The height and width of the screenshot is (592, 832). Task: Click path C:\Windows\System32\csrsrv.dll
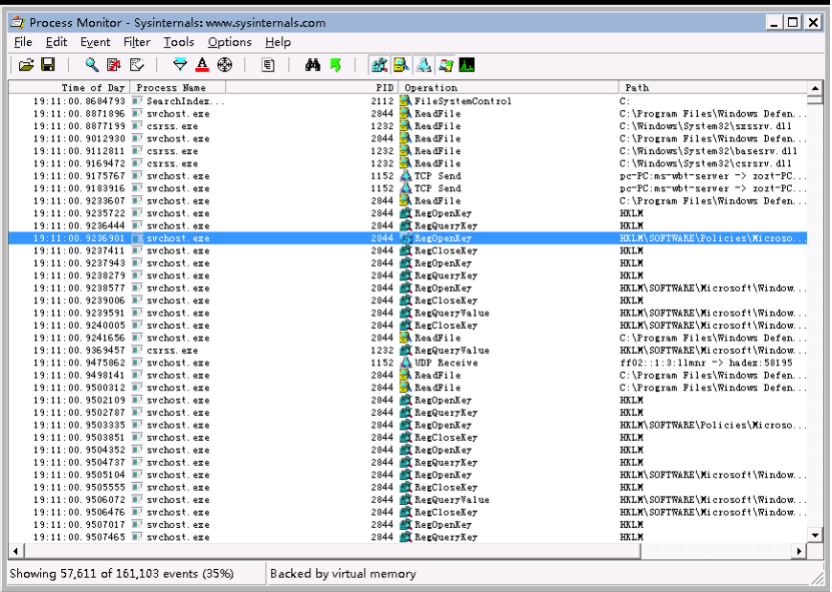click(706, 163)
